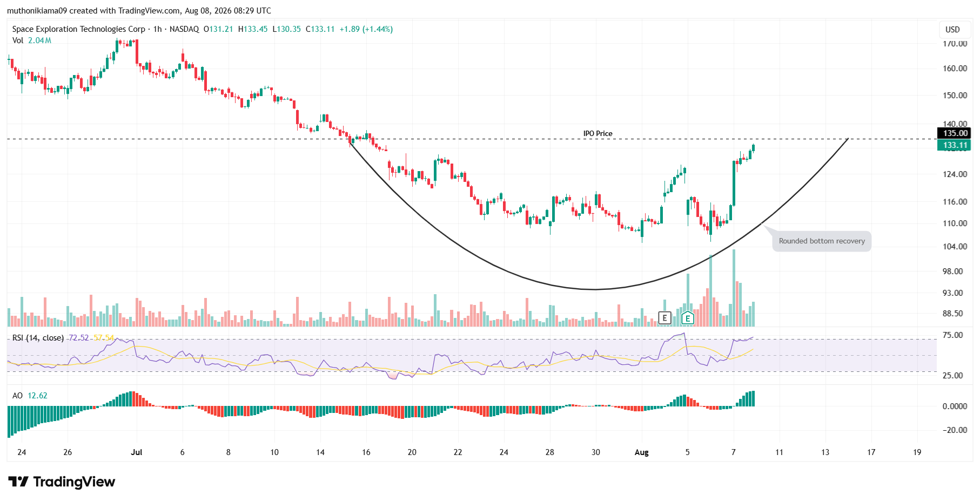The width and height of the screenshot is (980, 502).
Task: Click the −20.00 AO scale label
Action: point(955,430)
